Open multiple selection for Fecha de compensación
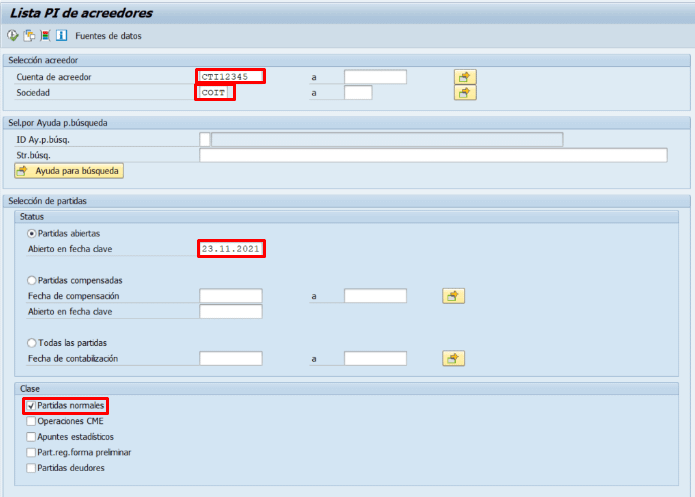 click(x=454, y=296)
